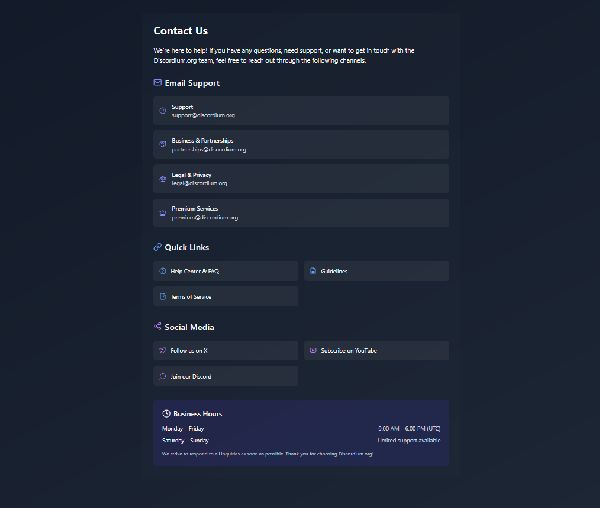Viewport: 600px width, 508px height.
Task: Click the Terms of Service document icon
Action: (x=163, y=297)
